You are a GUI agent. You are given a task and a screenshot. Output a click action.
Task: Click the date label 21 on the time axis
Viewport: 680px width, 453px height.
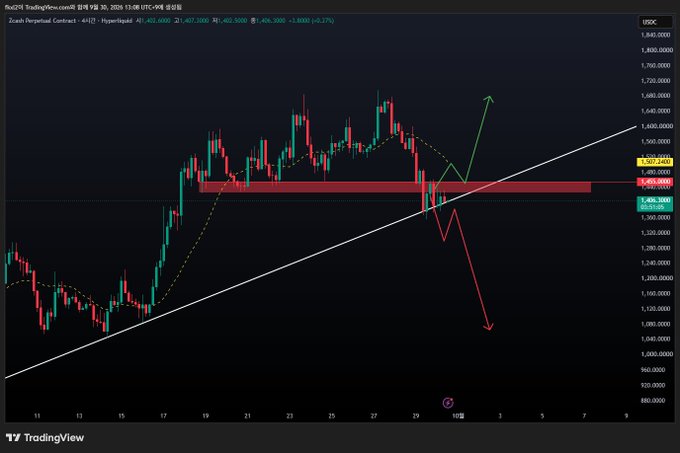248,416
